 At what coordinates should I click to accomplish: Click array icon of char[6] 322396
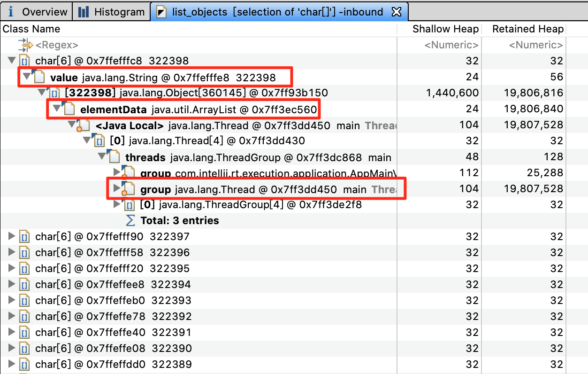click(24, 252)
